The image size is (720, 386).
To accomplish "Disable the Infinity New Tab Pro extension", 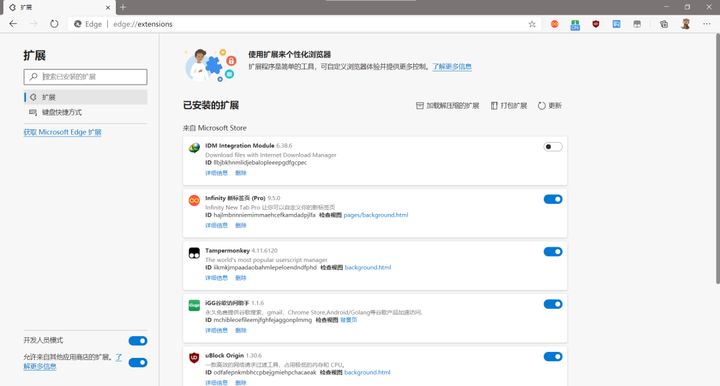I will coord(553,199).
